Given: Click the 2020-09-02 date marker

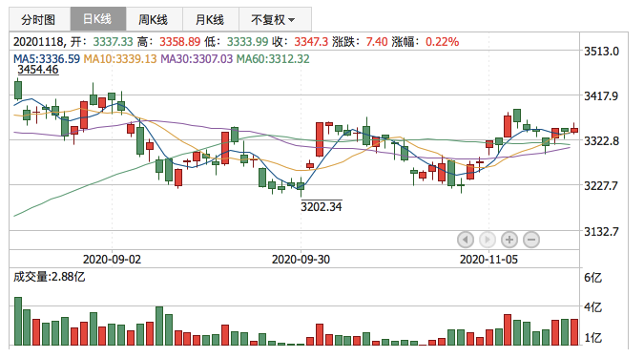Looking at the screenshot, I should point(112,260).
